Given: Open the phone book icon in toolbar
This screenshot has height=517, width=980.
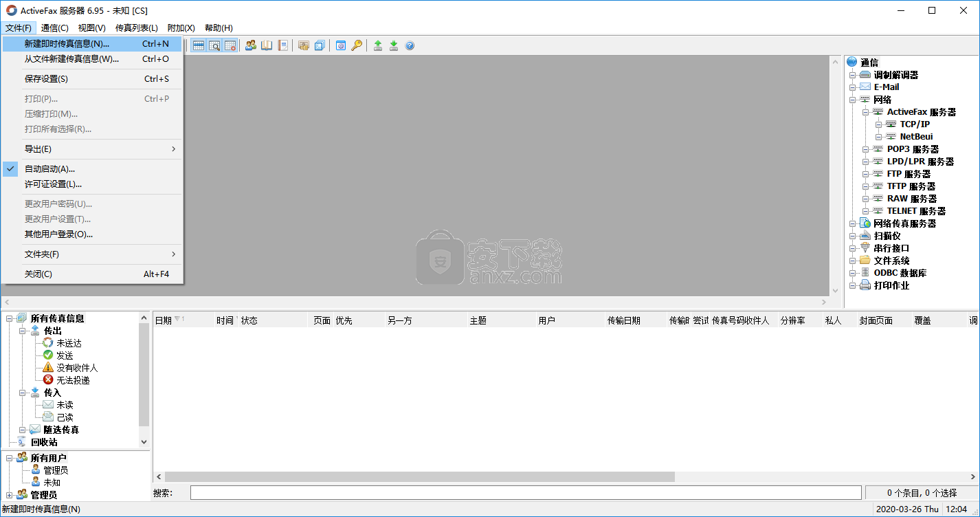Looking at the screenshot, I should 267,45.
